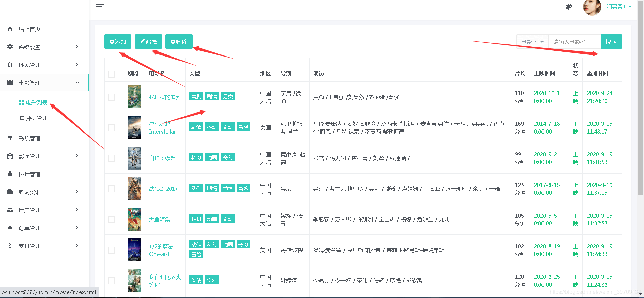The width and height of the screenshot is (644, 298).
Task: Click the user avatar picture
Action: pyautogui.click(x=592, y=7)
